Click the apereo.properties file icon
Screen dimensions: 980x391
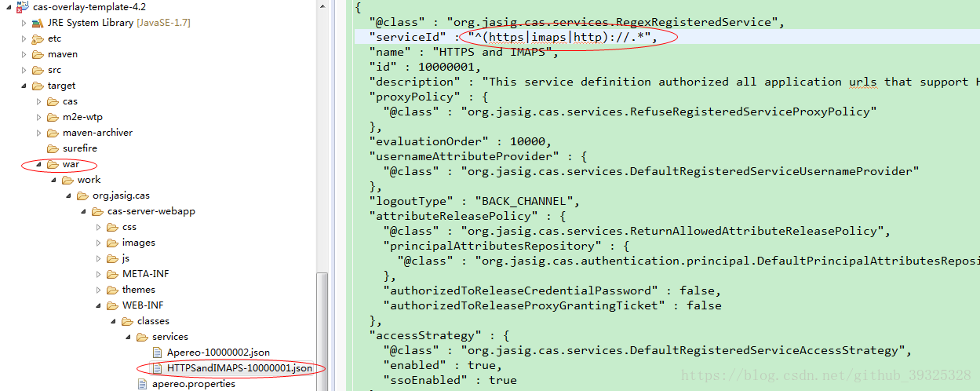tap(142, 384)
